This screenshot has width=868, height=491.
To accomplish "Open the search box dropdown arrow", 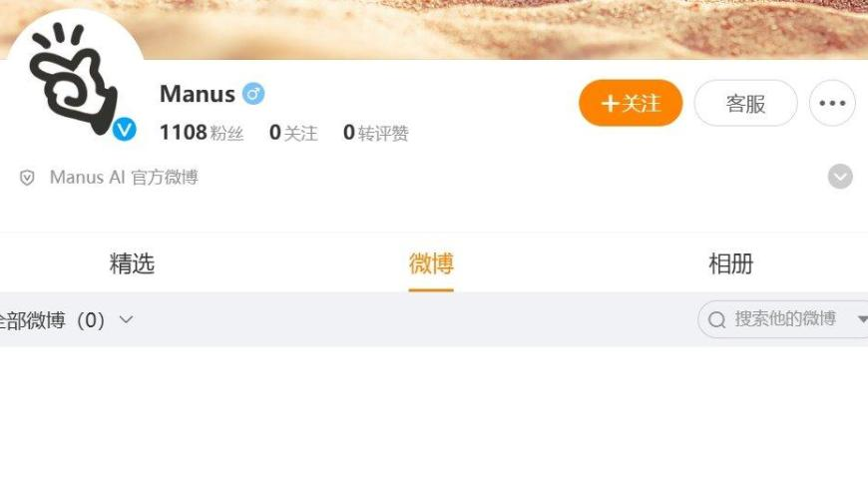I will point(862,319).
